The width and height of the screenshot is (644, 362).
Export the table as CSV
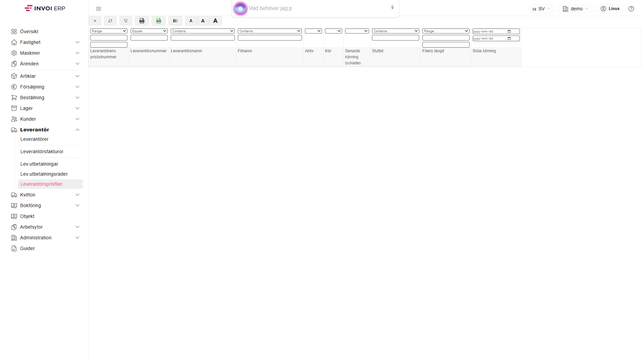142,21
